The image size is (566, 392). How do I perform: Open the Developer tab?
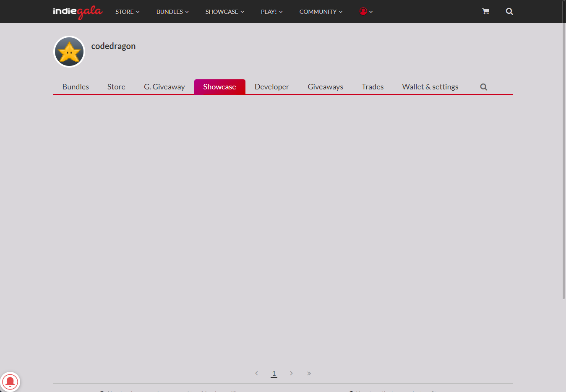tap(272, 87)
